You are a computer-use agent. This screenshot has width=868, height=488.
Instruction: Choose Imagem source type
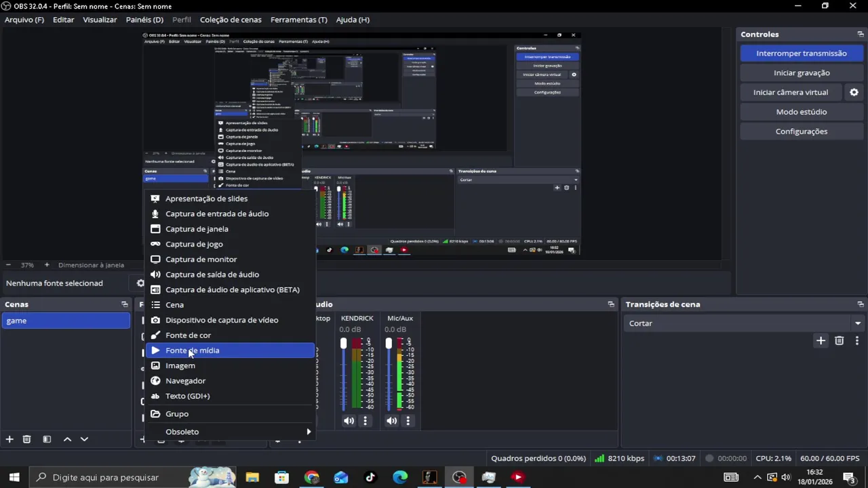click(230, 365)
